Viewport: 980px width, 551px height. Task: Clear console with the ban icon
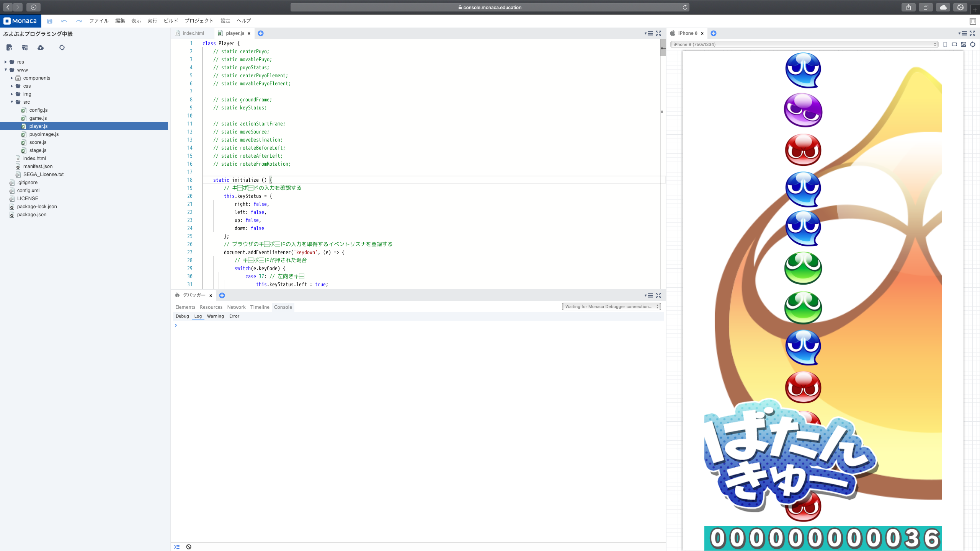(189, 546)
